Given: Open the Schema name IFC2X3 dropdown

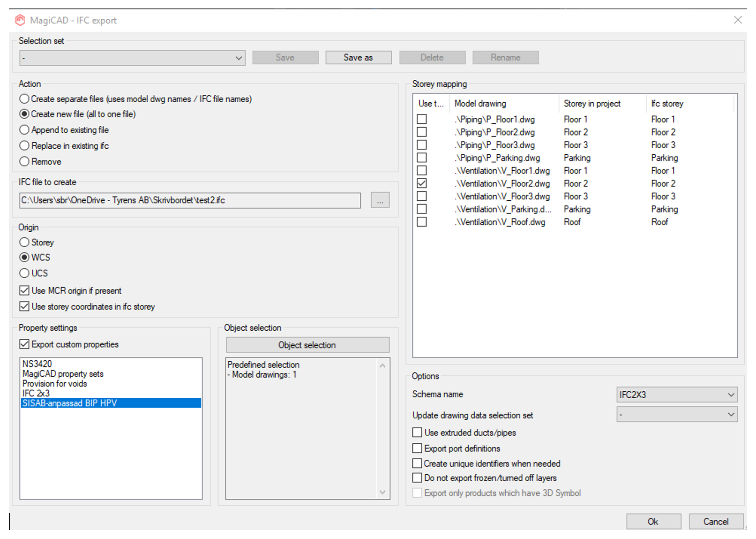Looking at the screenshot, I should click(677, 395).
